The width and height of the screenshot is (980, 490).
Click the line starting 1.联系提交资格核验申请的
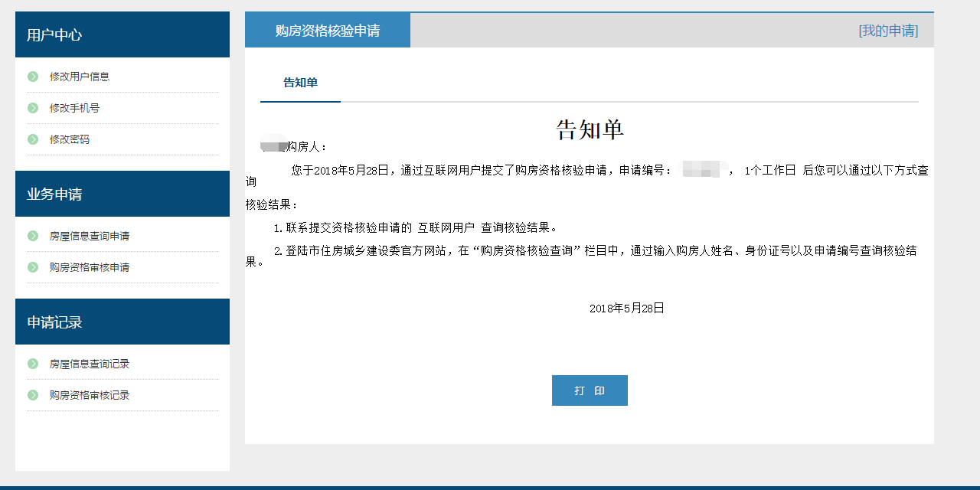click(416, 227)
